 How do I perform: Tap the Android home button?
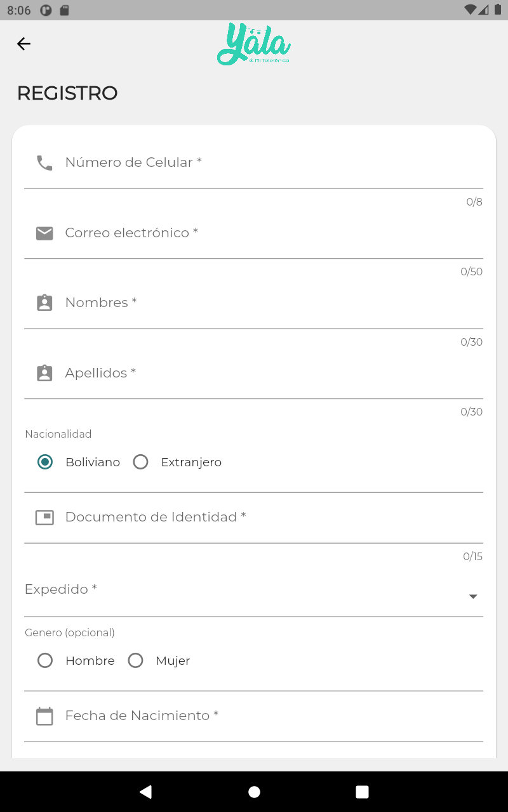tap(254, 791)
